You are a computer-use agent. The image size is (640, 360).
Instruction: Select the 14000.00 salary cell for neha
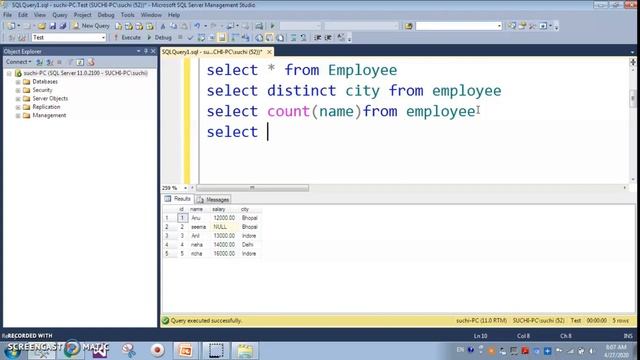click(223, 244)
